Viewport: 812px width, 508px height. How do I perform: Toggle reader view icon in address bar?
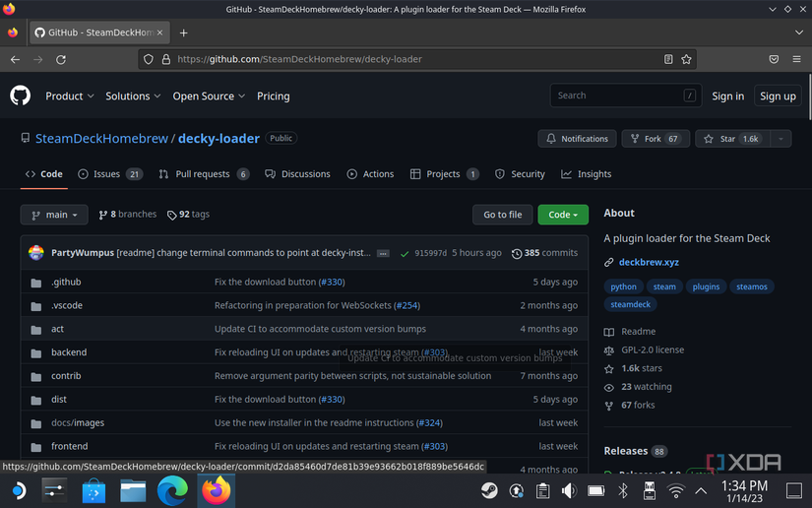(668, 59)
